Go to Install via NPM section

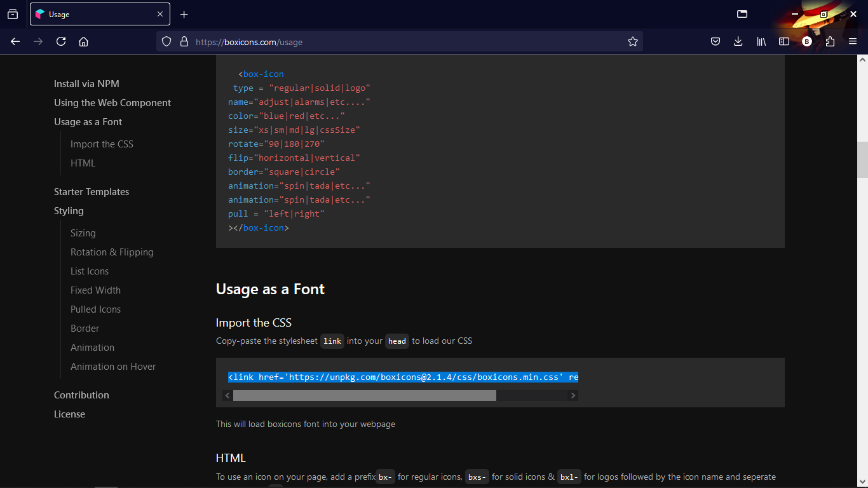86,84
